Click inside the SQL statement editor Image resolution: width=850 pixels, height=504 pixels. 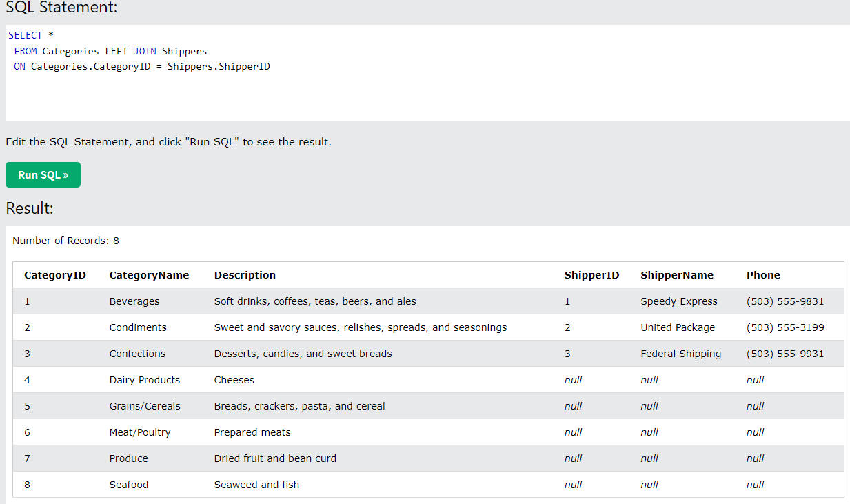pos(427,73)
